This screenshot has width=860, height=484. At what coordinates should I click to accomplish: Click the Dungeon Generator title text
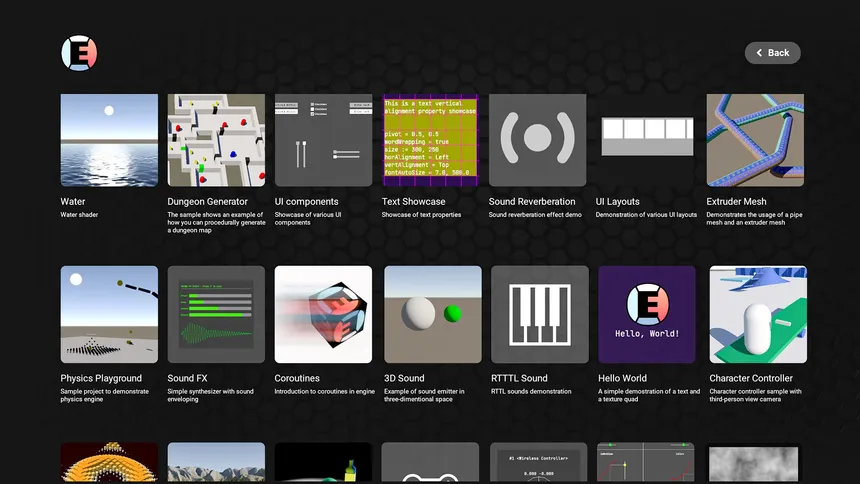(207, 202)
